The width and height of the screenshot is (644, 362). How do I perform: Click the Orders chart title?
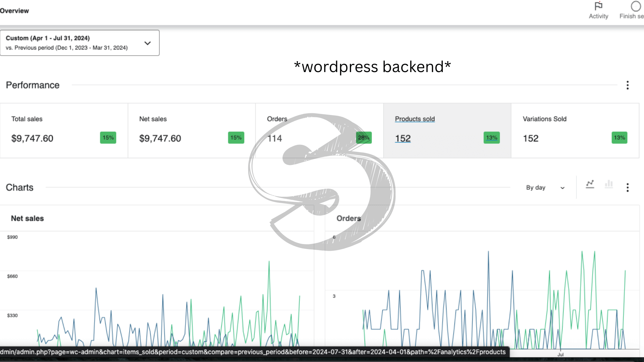349,219
